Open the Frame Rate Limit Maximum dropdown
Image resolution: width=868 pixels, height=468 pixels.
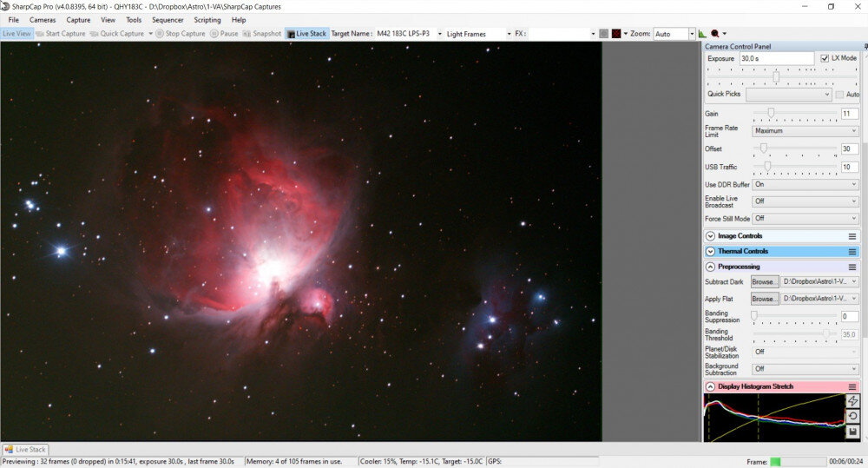pos(805,131)
